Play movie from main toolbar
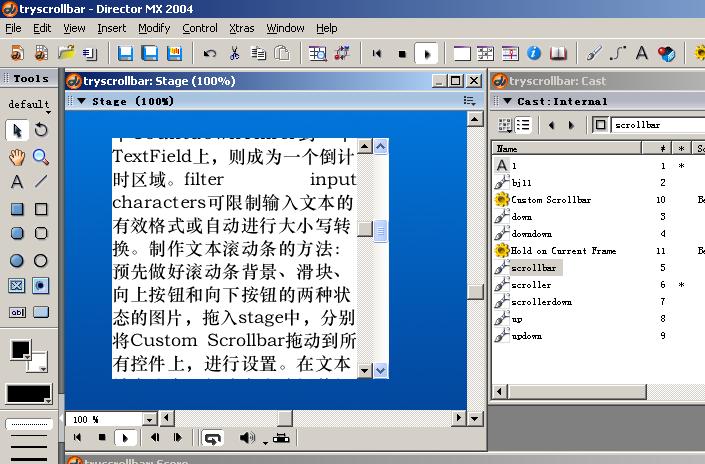 [x=426, y=54]
